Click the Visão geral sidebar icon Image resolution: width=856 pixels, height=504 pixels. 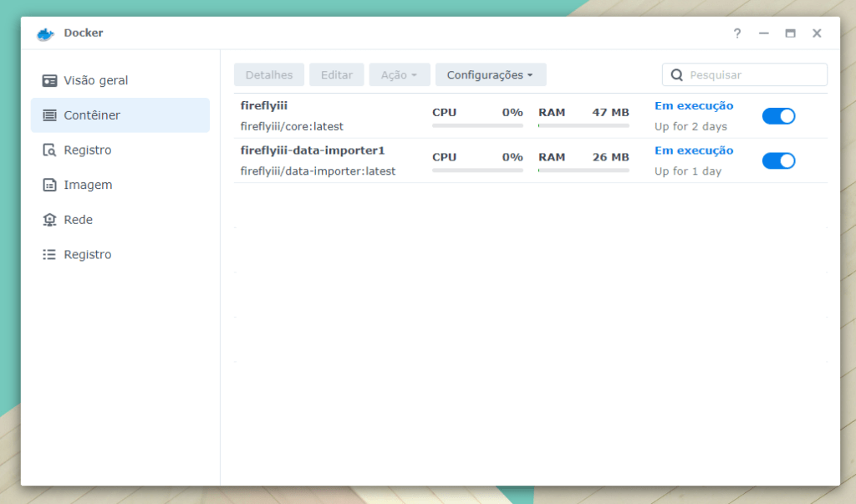coord(49,81)
